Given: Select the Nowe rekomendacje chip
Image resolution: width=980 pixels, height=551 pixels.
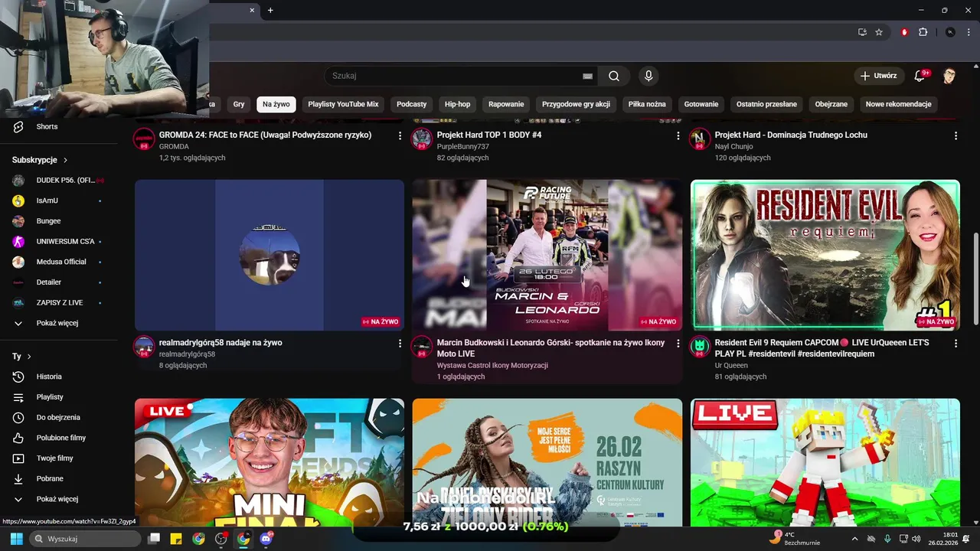Looking at the screenshot, I should pyautogui.click(x=898, y=104).
